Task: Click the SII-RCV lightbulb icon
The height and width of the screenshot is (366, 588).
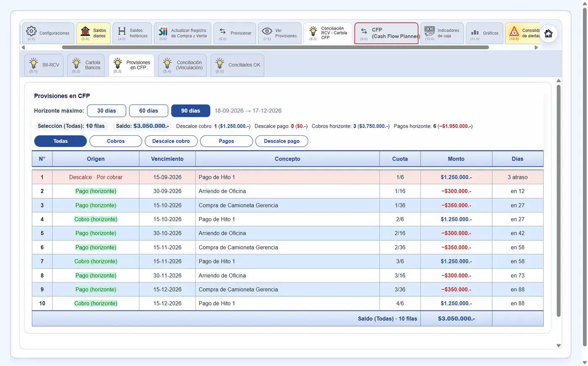Action: pyautogui.click(x=34, y=63)
